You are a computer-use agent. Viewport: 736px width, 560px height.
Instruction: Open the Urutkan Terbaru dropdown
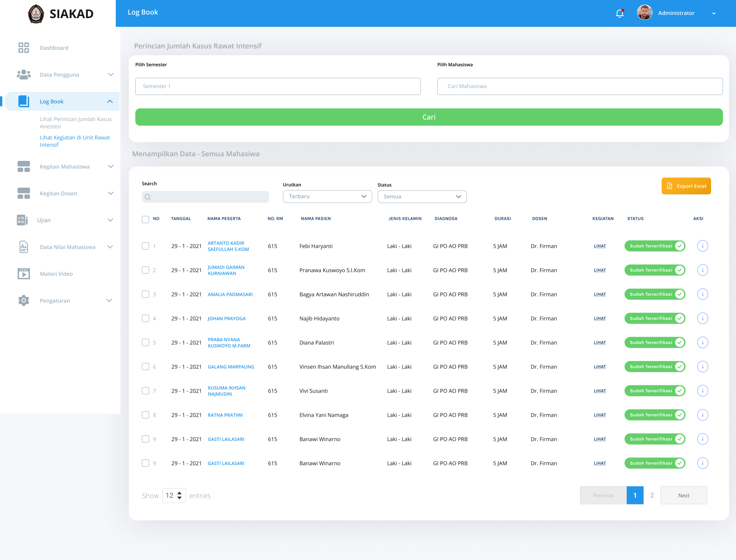pos(327,196)
